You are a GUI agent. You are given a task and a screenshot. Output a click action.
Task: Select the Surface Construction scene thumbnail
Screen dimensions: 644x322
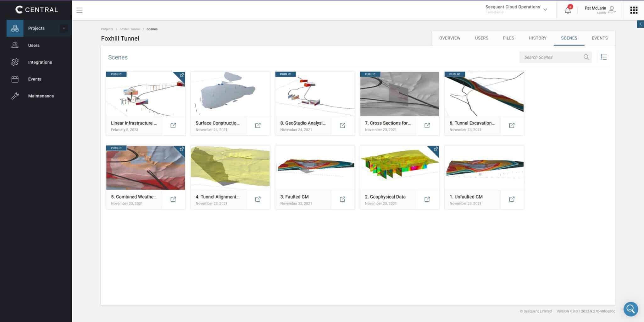230,93
